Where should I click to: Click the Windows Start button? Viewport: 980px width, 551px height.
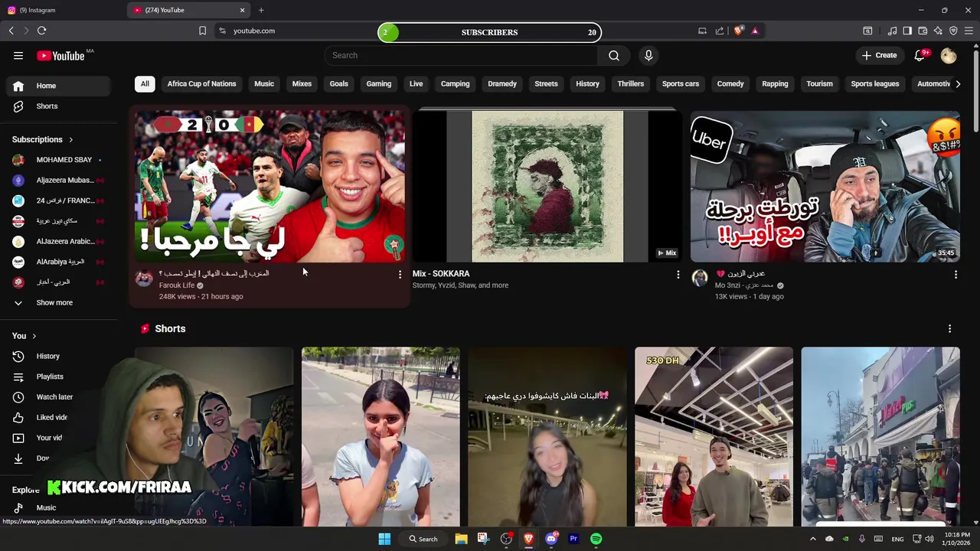click(384, 539)
